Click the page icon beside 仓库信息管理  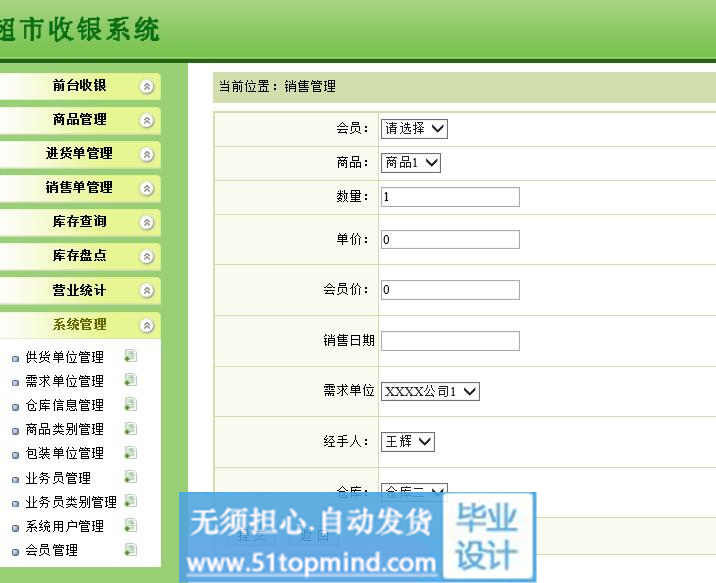131,404
